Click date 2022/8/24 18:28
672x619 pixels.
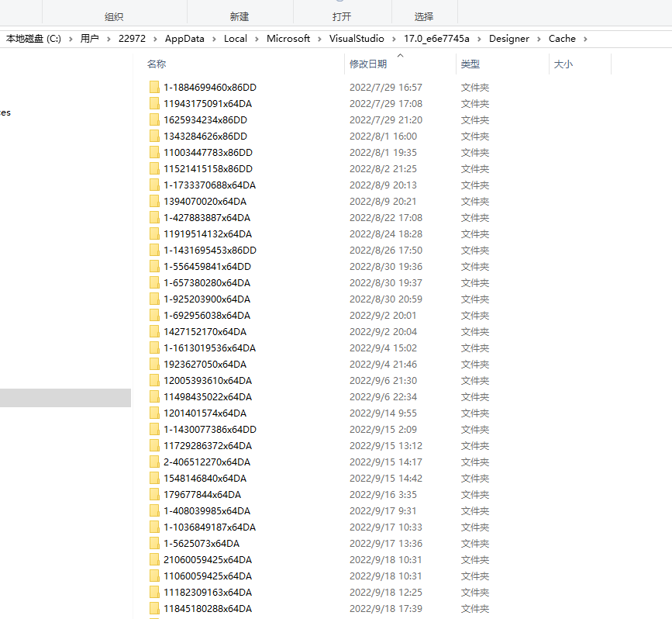(x=386, y=233)
